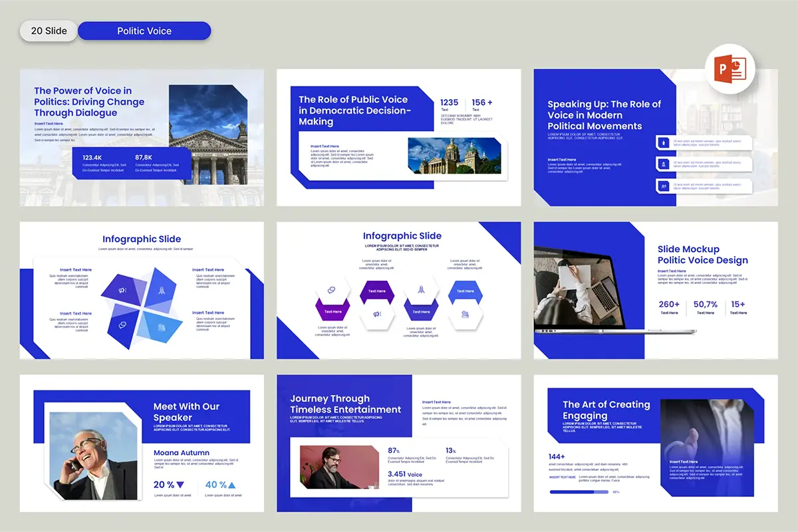Click the "156 +" figure
This screenshot has height=532, width=798.
tap(482, 102)
